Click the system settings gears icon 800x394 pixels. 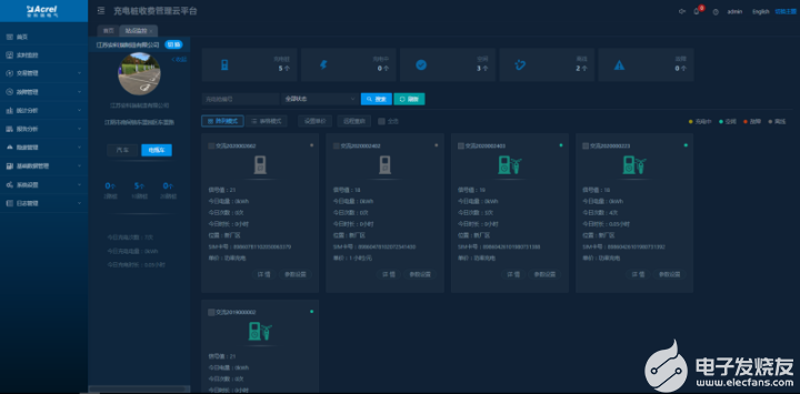click(x=9, y=184)
